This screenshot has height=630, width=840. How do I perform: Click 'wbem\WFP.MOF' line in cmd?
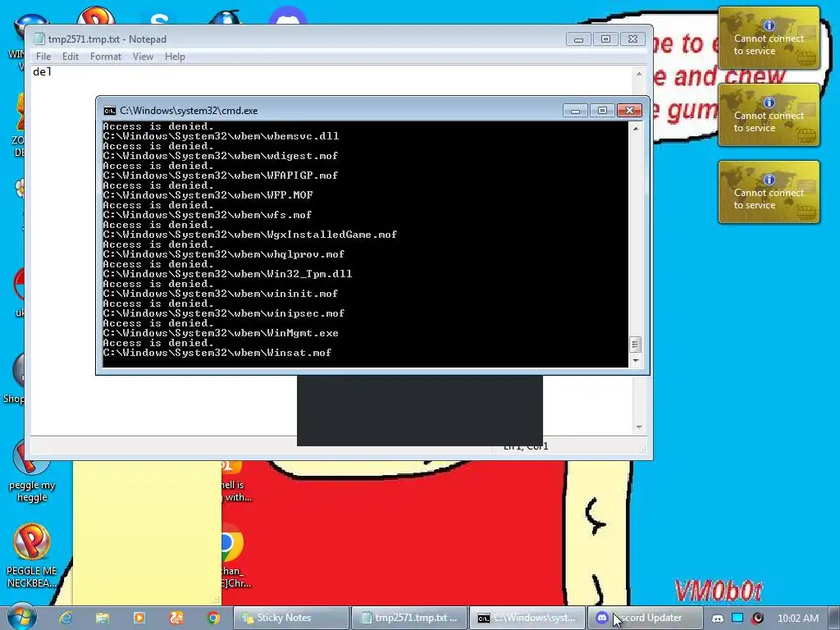(x=208, y=195)
